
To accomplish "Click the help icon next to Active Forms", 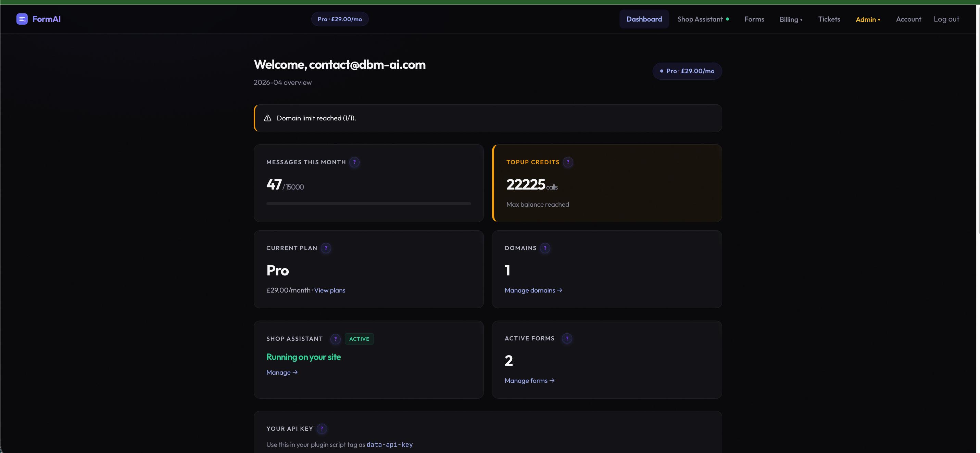I will (566, 339).
